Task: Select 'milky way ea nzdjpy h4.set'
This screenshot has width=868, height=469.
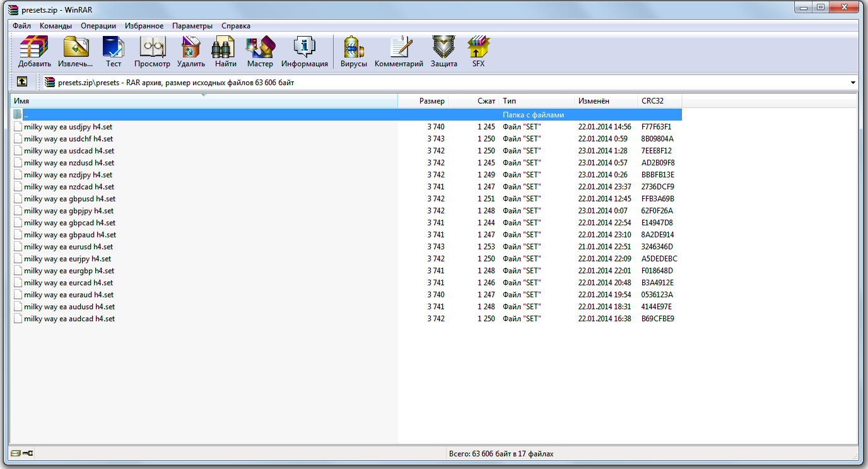Action: click(68, 175)
